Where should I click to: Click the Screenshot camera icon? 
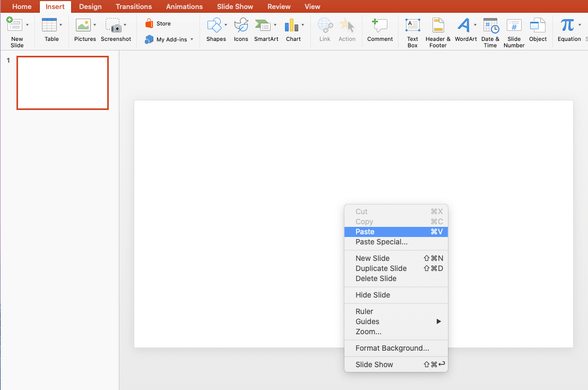tap(113, 25)
